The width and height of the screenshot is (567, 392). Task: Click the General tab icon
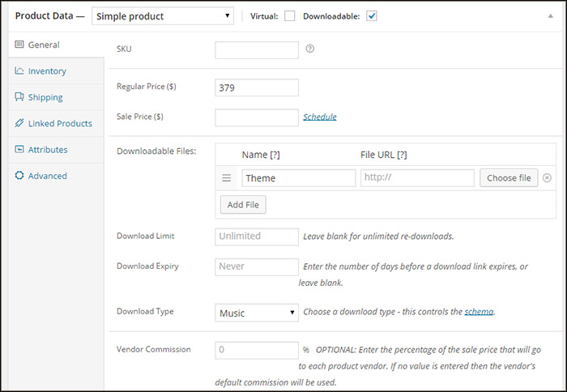pyautogui.click(x=19, y=45)
